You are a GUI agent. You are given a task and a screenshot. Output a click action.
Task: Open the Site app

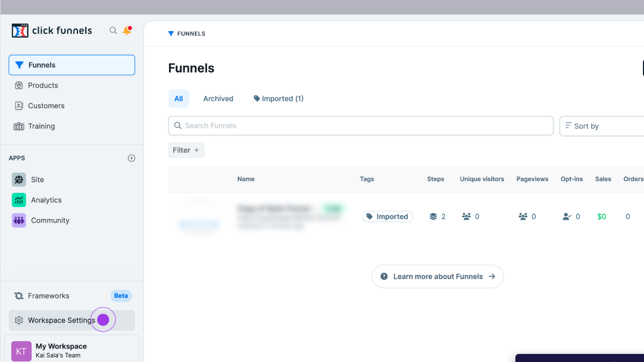pos(37,180)
